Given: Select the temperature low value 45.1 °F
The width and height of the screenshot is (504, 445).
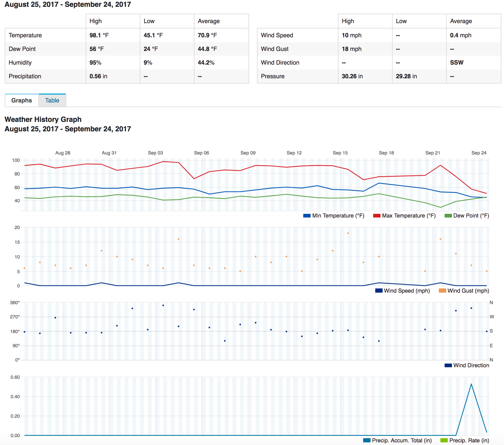Looking at the screenshot, I should (x=153, y=35).
